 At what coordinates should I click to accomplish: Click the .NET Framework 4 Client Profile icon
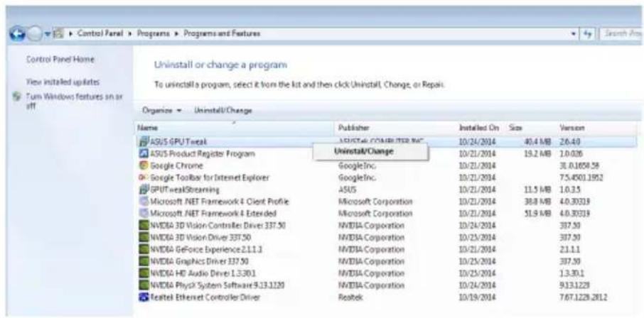(144, 202)
